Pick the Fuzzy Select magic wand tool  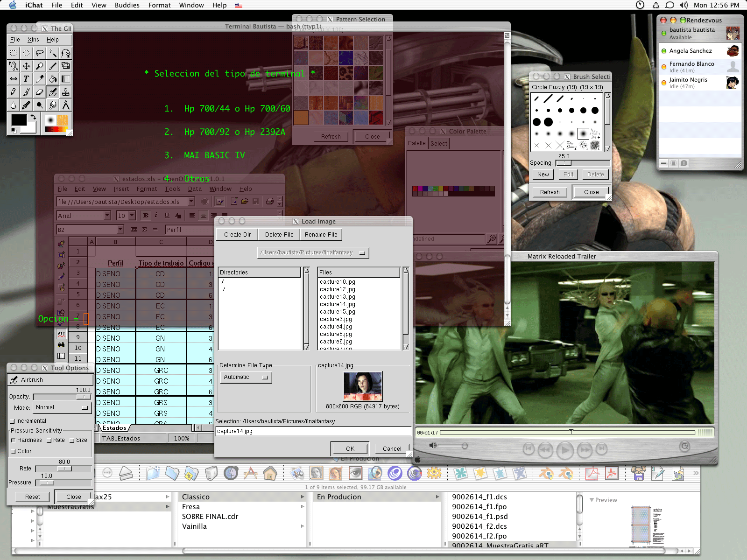pos(53,53)
